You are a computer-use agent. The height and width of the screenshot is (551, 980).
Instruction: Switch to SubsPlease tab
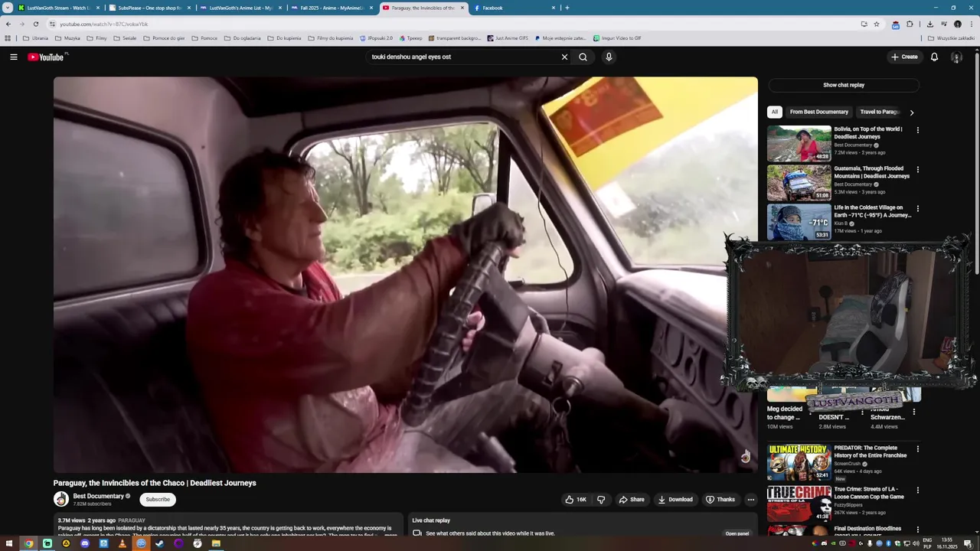pos(149,8)
